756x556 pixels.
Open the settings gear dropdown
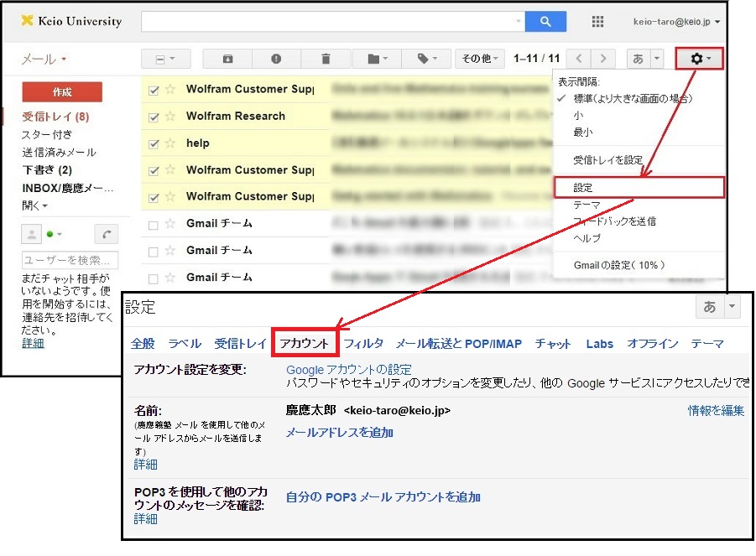pos(699,59)
